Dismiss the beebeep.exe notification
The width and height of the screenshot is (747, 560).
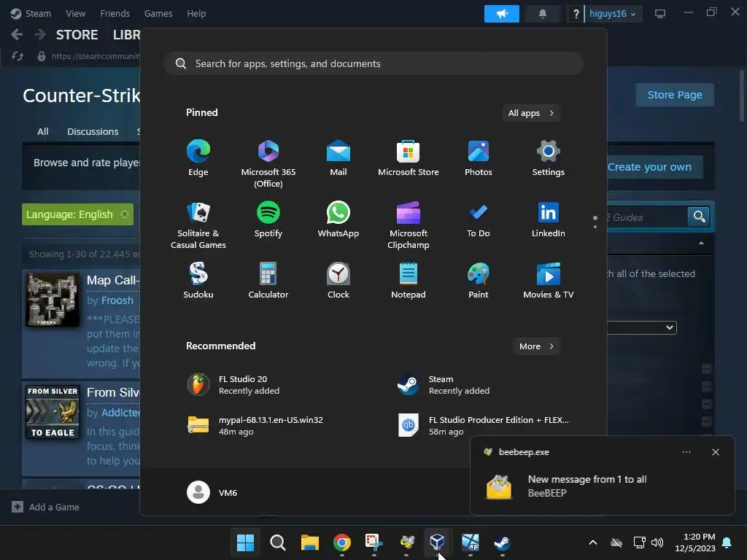coord(715,452)
